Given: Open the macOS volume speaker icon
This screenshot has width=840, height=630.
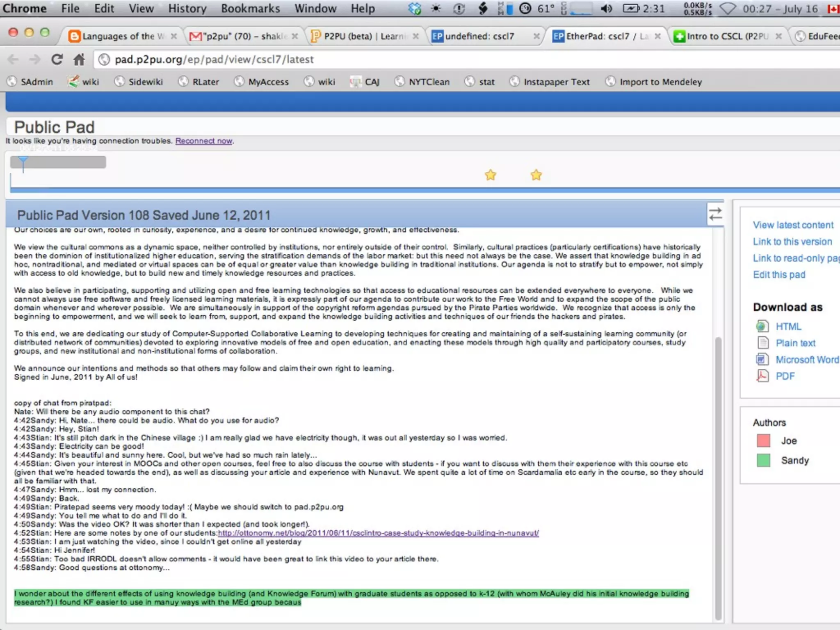Looking at the screenshot, I should [x=606, y=9].
